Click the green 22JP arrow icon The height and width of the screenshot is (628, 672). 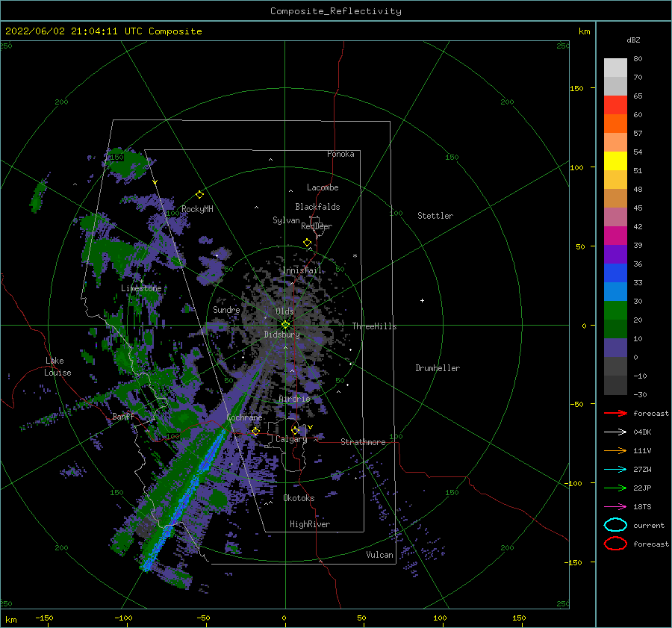tap(615, 488)
